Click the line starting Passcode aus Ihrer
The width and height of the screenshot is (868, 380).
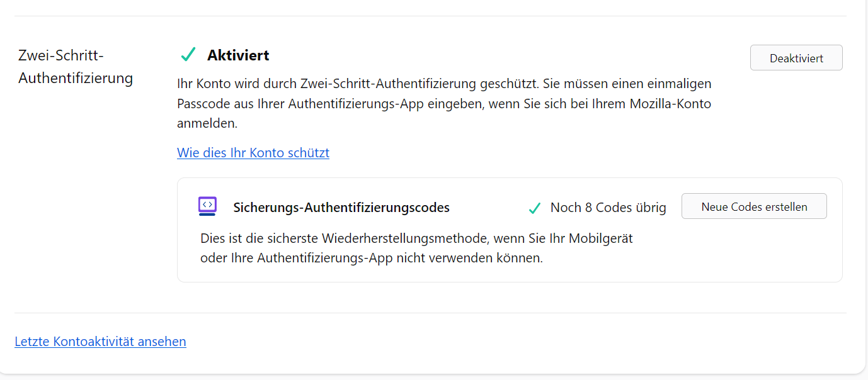pyautogui.click(x=444, y=104)
